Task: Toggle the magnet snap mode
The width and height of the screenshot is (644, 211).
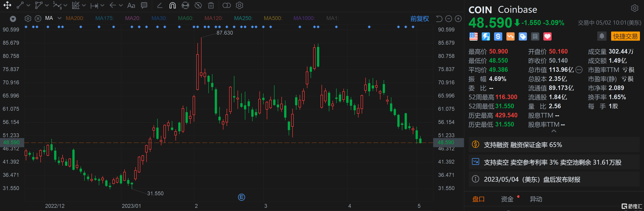Action: point(173,5)
